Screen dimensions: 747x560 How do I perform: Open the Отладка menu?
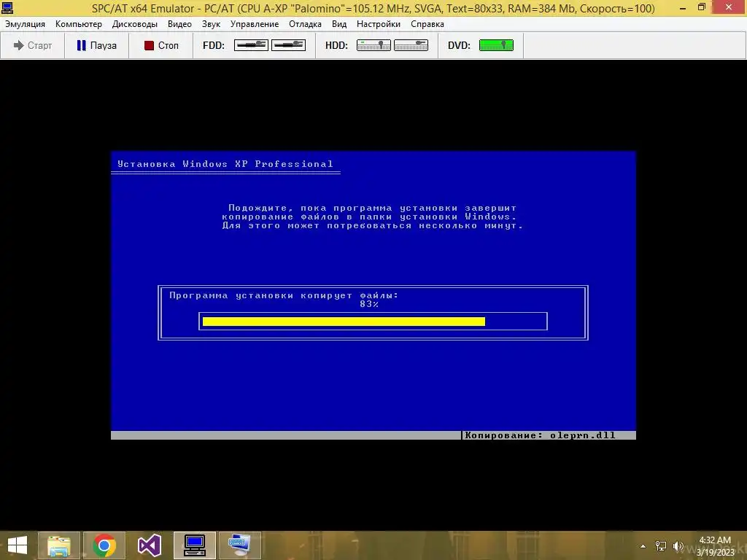point(305,24)
